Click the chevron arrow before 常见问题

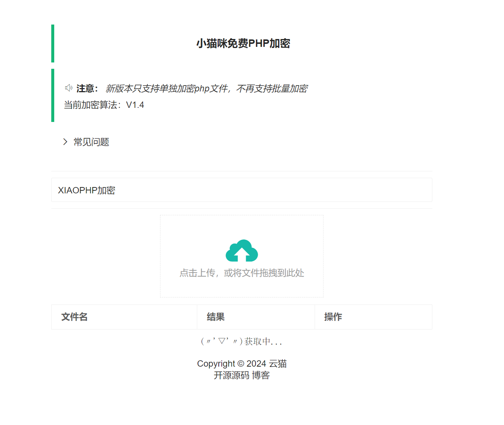[x=65, y=142]
